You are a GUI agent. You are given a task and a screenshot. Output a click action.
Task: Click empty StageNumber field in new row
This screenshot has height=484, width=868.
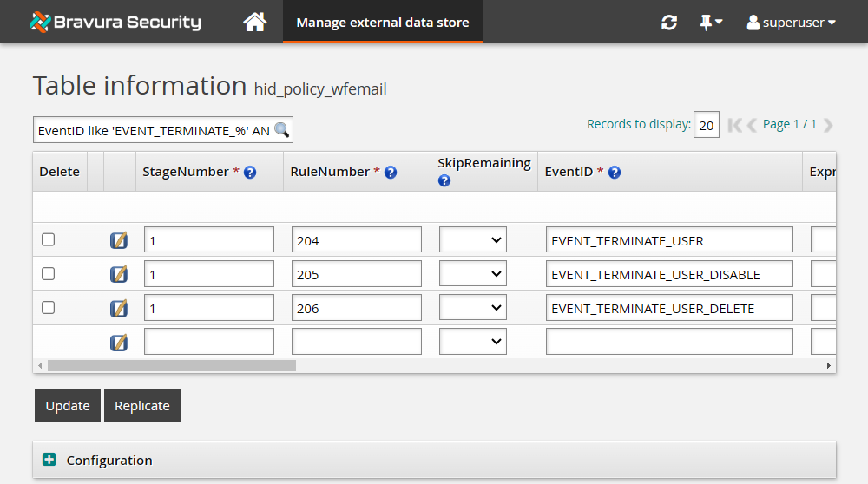coord(208,341)
